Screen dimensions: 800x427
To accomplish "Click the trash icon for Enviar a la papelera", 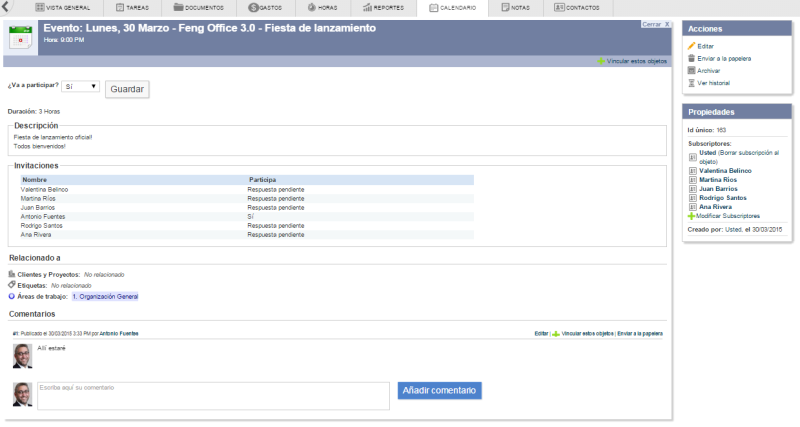I will [x=691, y=58].
